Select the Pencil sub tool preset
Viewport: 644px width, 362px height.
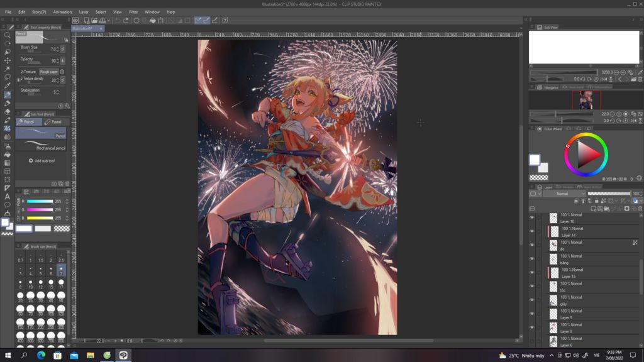[41, 133]
